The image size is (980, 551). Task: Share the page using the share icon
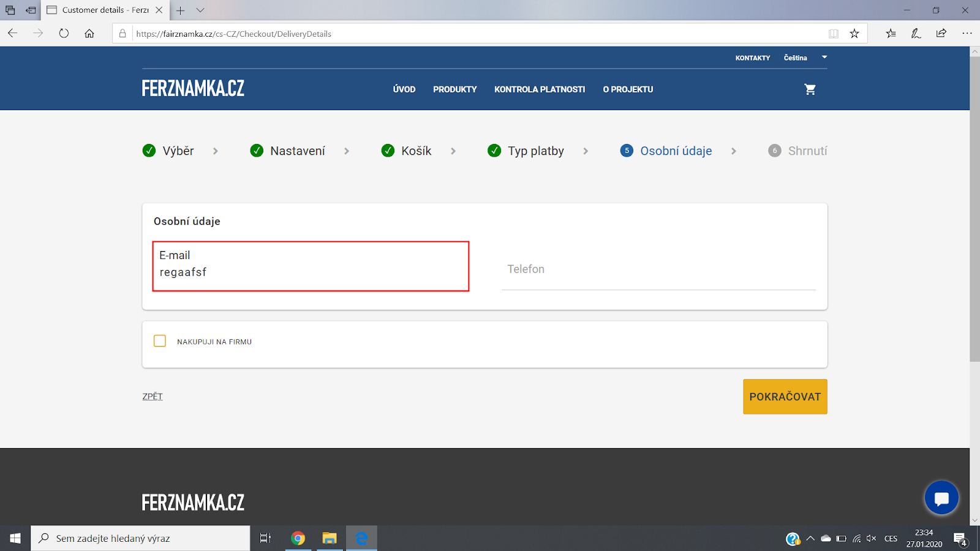coord(941,34)
